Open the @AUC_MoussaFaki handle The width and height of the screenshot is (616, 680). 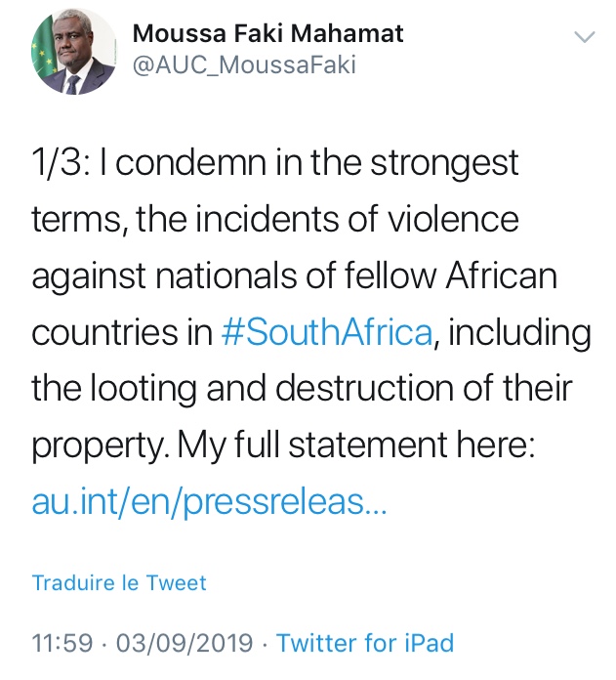point(243,64)
